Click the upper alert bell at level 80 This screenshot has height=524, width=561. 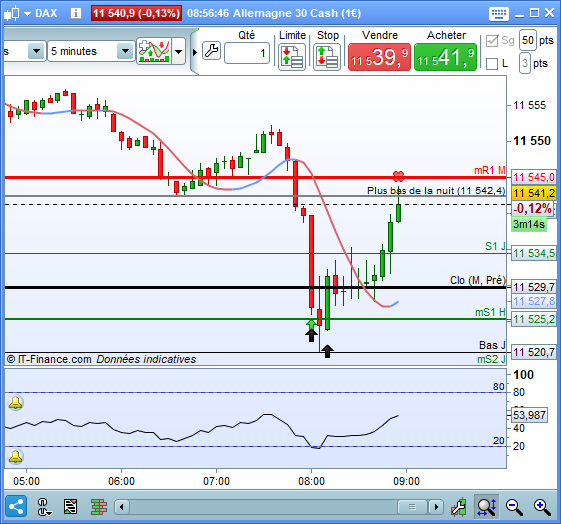click(16, 403)
